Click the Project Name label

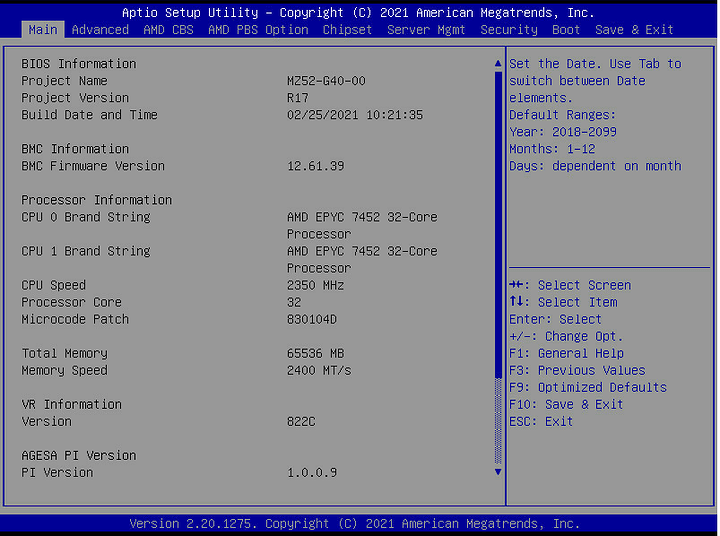(64, 81)
